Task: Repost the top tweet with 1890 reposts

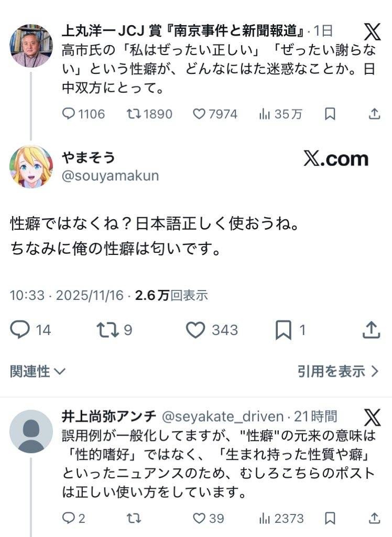Action: (134, 114)
